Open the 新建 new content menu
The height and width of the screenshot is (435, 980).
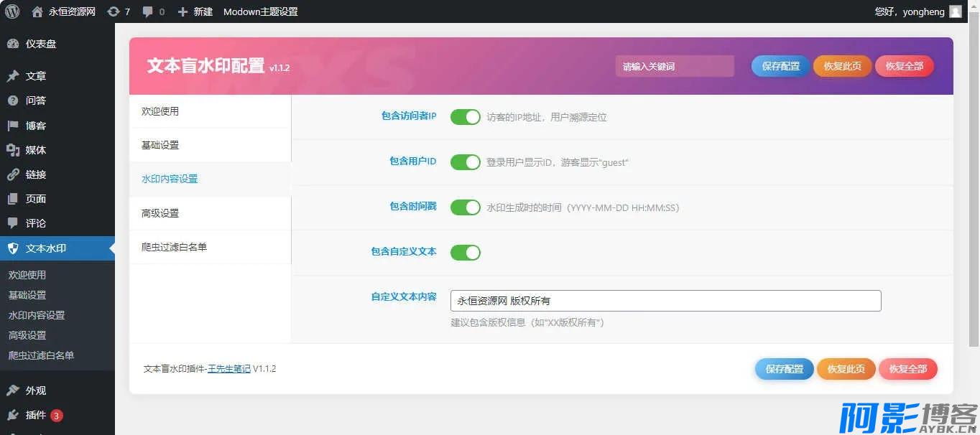(195, 11)
